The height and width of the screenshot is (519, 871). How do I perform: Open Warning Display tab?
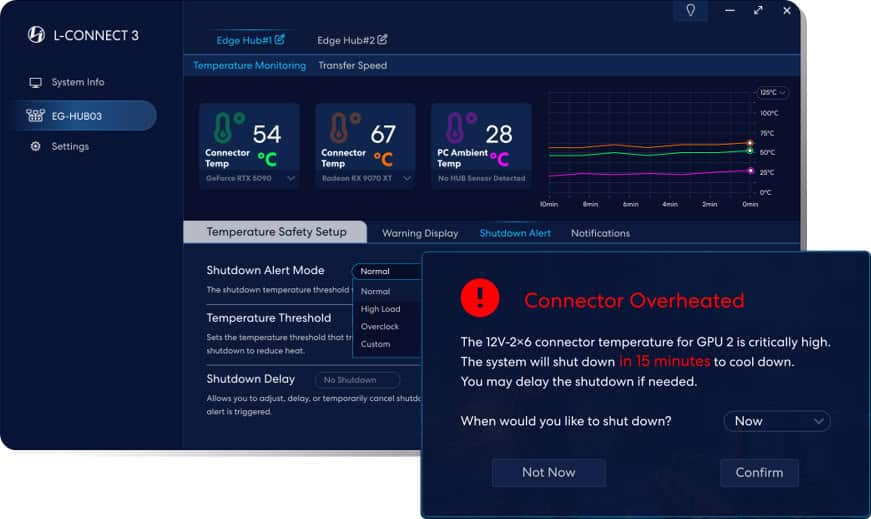pyautogui.click(x=420, y=233)
